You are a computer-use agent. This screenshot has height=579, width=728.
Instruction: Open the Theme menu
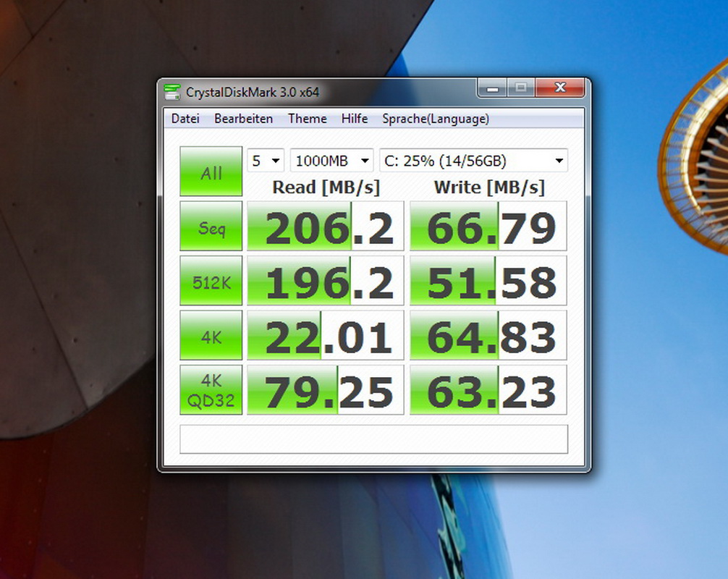pos(307,119)
